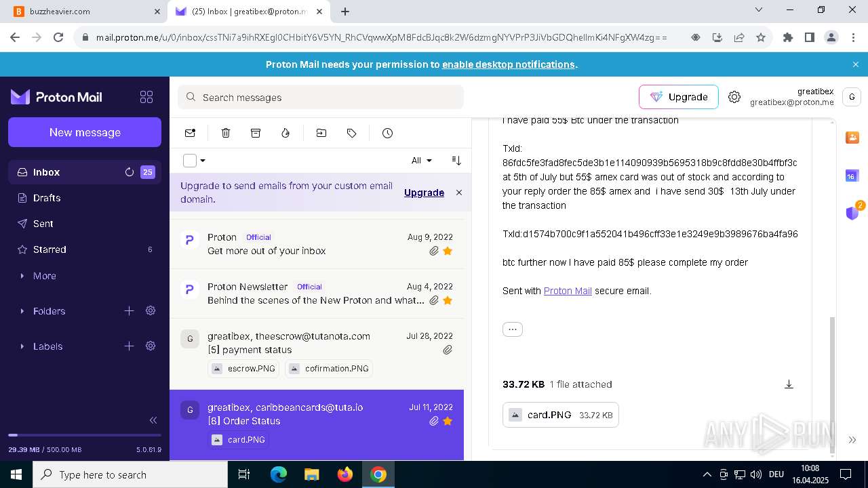The image size is (868, 488).
Task: Add a new label with plus icon
Action: coord(129,346)
